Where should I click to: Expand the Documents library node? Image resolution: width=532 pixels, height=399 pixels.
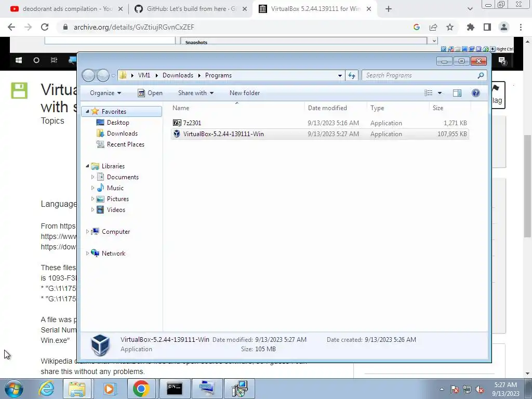click(x=92, y=177)
